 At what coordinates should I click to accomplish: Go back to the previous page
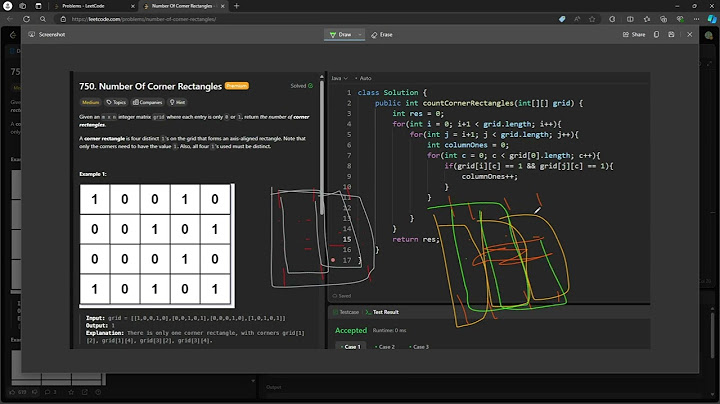[x=10, y=19]
